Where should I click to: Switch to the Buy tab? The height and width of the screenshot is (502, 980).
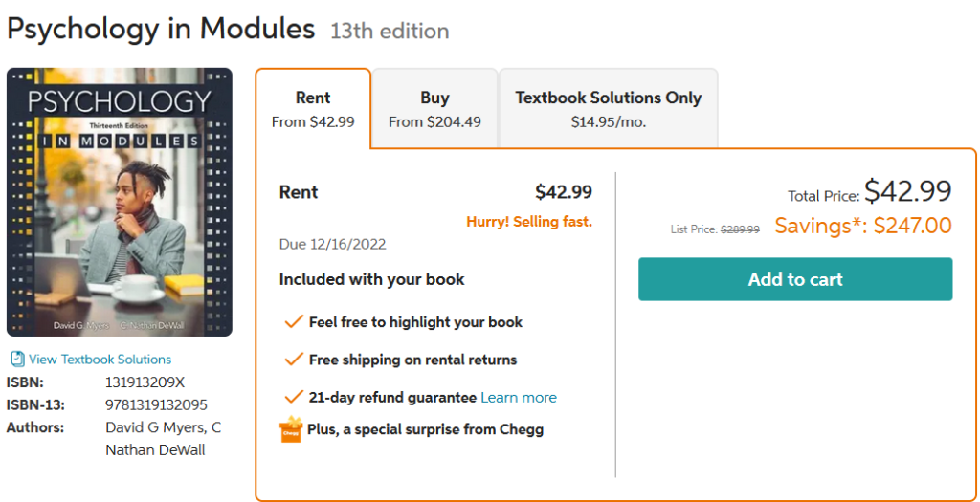click(x=434, y=108)
